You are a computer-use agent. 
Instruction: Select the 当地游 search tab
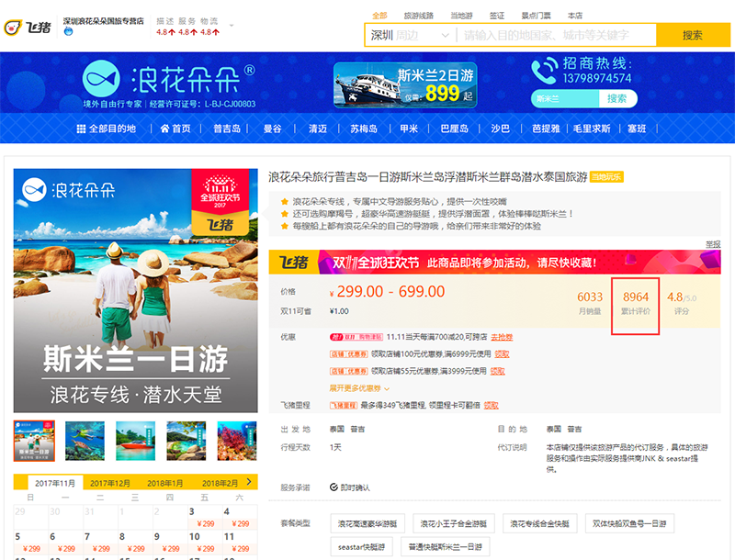(x=461, y=16)
